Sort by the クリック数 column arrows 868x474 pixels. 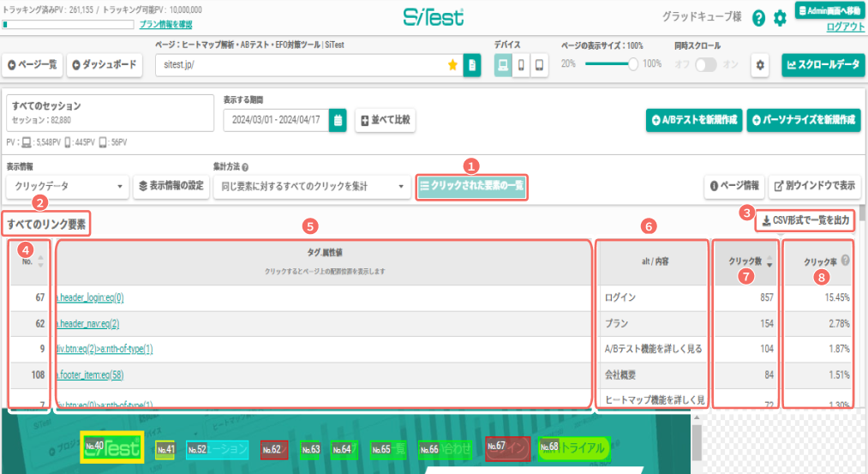pyautogui.click(x=769, y=262)
